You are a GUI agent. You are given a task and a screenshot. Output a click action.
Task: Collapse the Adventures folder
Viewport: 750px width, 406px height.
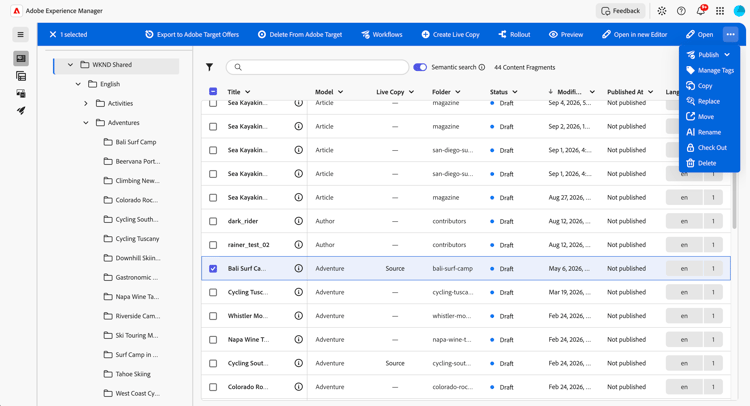(x=86, y=123)
